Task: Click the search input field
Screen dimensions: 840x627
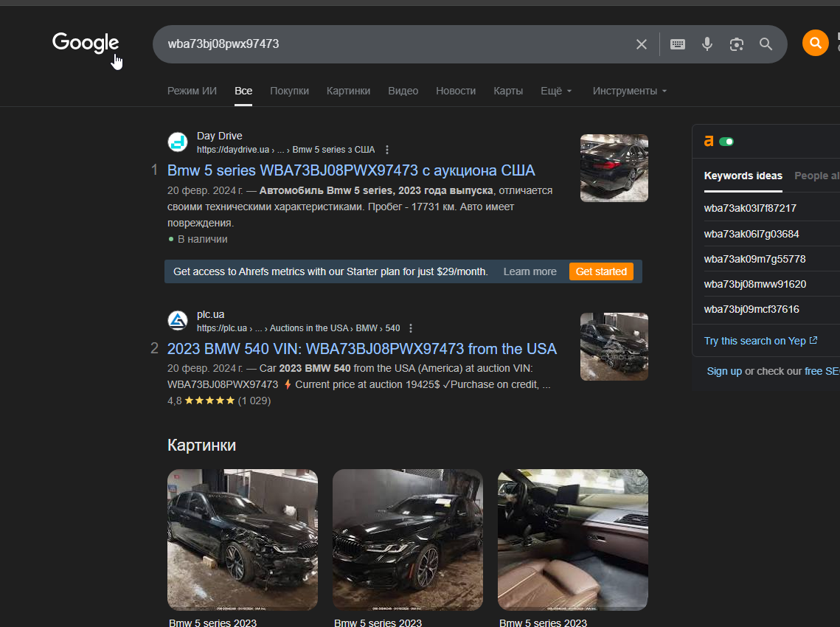Action: [x=397, y=44]
